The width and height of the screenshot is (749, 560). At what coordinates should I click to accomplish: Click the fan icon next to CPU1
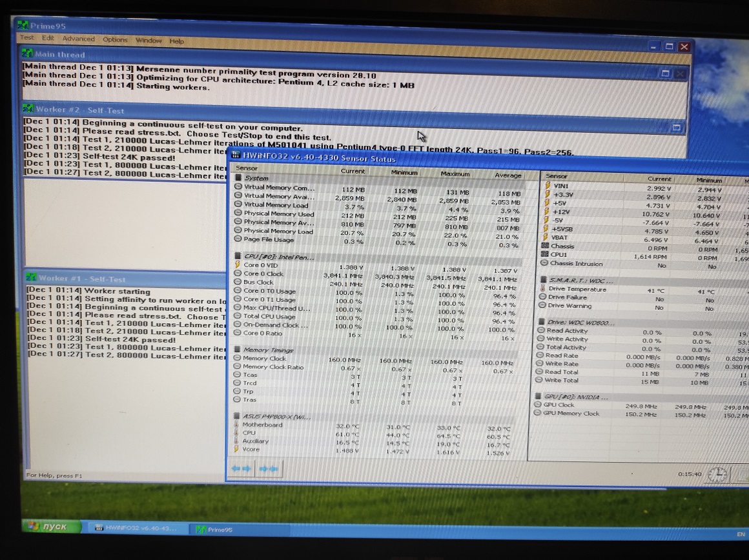tap(544, 254)
